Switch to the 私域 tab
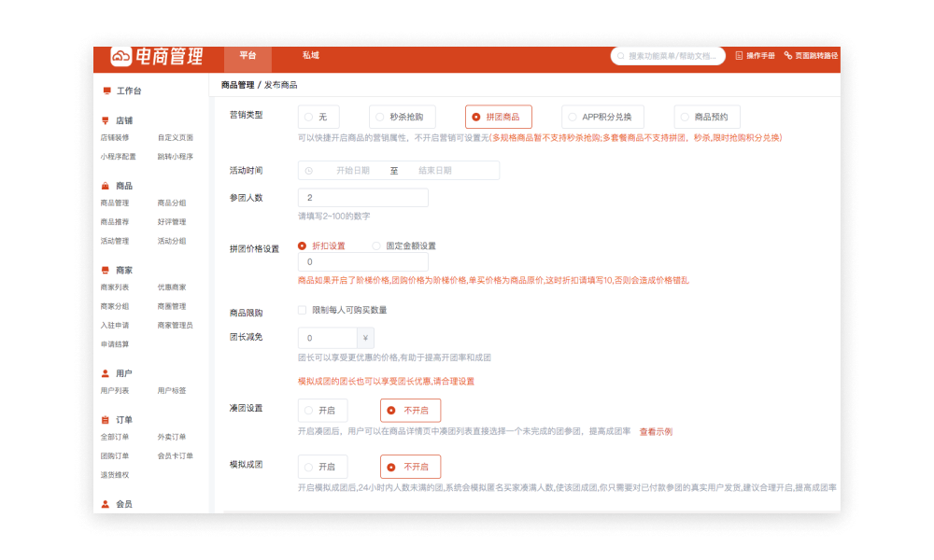934x560 pixels. 309,56
